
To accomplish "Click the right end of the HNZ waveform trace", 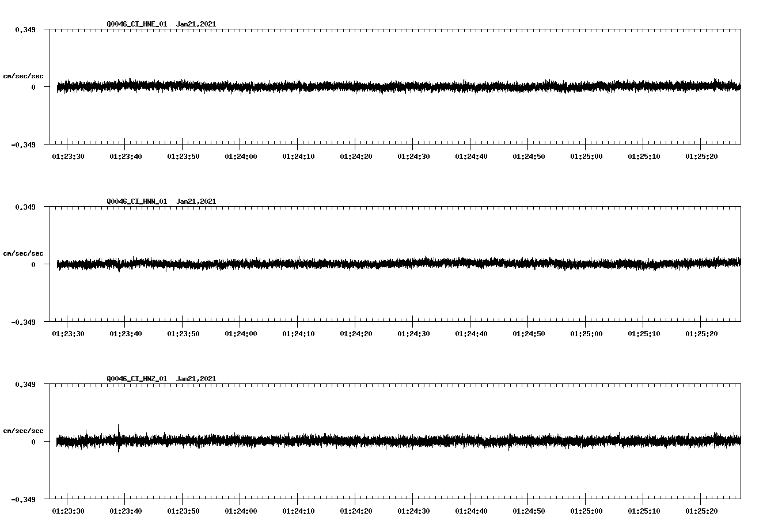I will 739,440.
